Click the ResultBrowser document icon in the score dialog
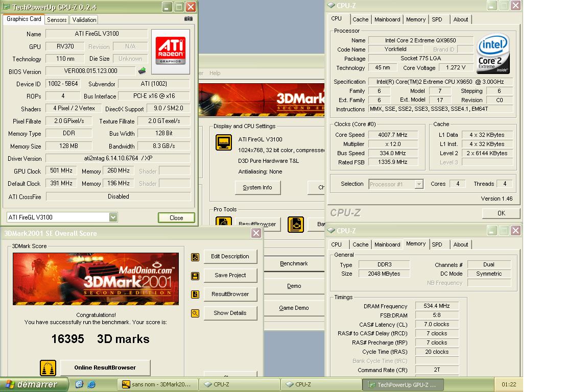Screen dimensions: 588x392 pyautogui.click(x=195, y=295)
